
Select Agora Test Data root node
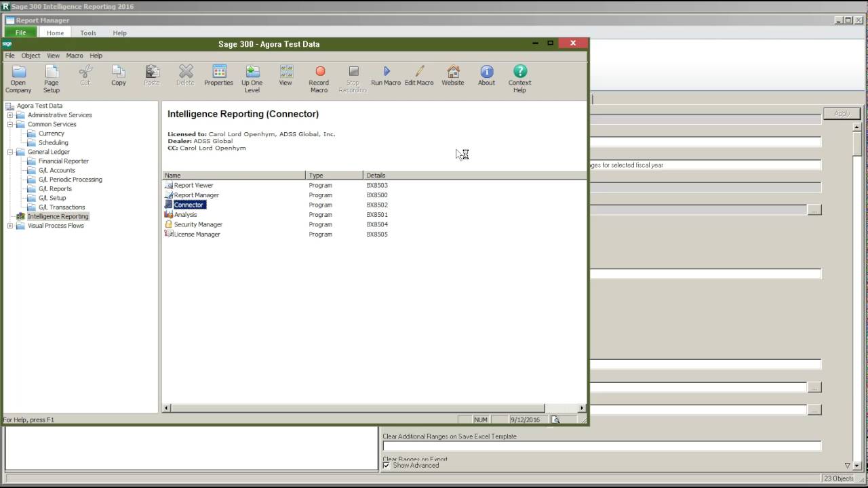(x=39, y=106)
